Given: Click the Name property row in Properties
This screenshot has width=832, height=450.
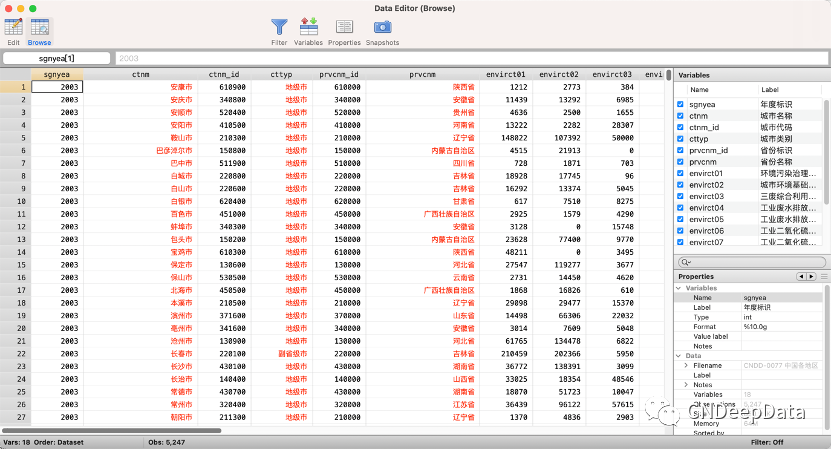Looking at the screenshot, I should click(749, 298).
